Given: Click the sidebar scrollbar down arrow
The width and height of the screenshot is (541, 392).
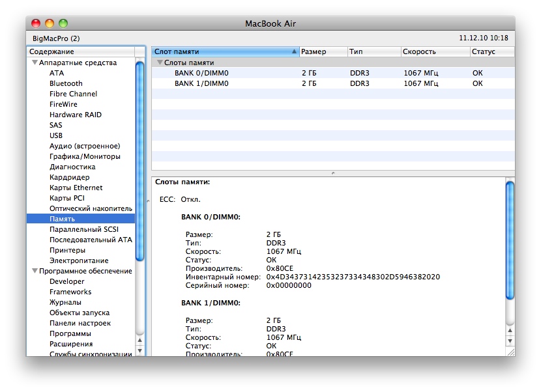Looking at the screenshot, I should point(140,351).
